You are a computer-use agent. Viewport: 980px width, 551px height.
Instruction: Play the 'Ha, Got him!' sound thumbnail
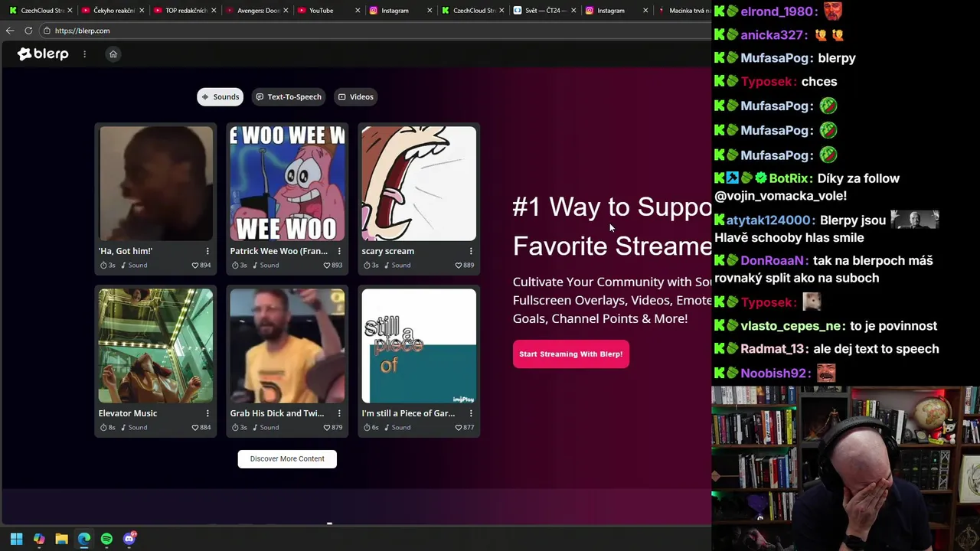click(x=156, y=184)
